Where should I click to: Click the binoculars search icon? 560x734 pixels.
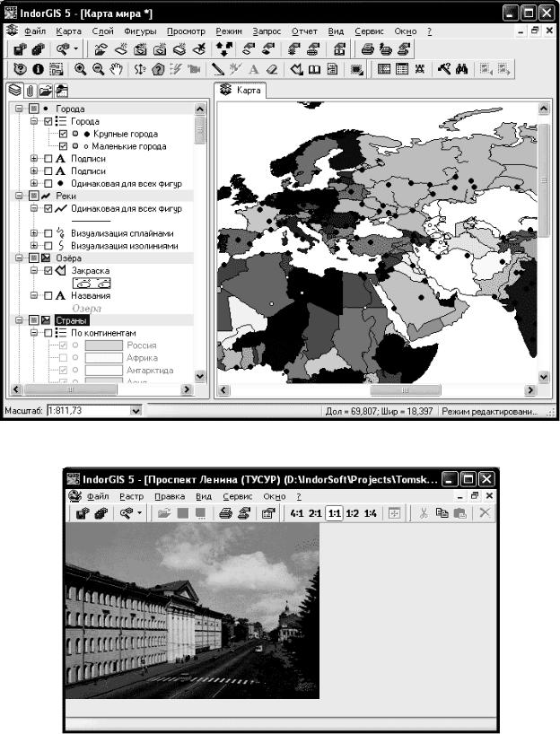461,69
